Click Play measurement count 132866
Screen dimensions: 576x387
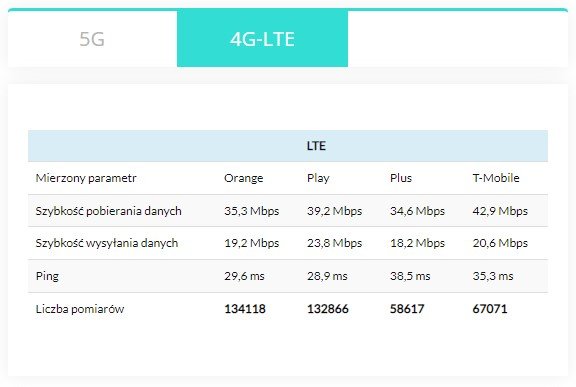click(x=328, y=309)
